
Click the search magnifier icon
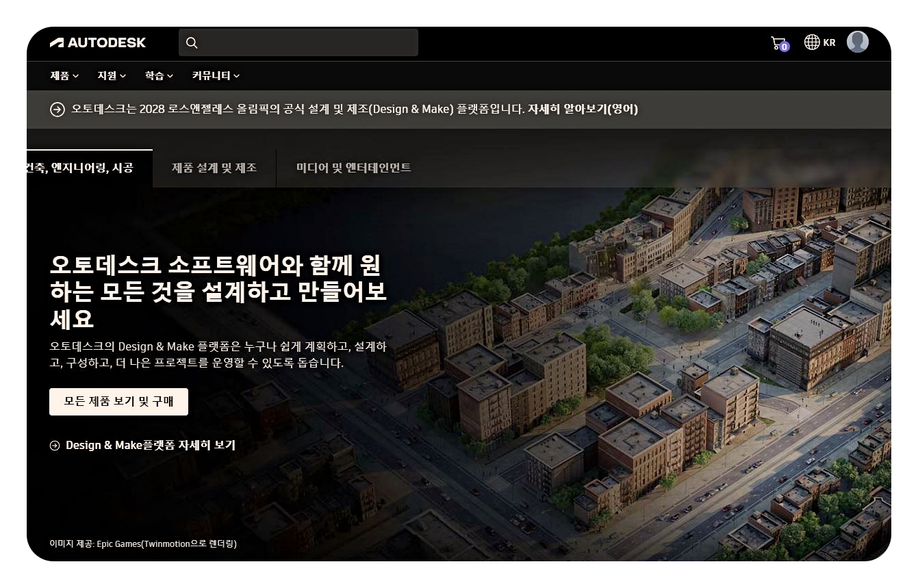click(192, 43)
